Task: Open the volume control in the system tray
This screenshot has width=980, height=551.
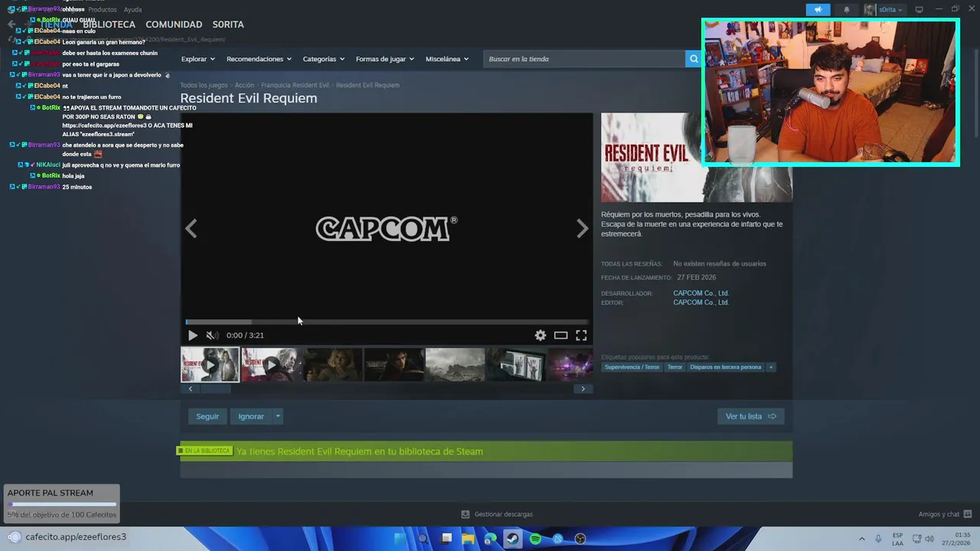Action: pos(931,539)
